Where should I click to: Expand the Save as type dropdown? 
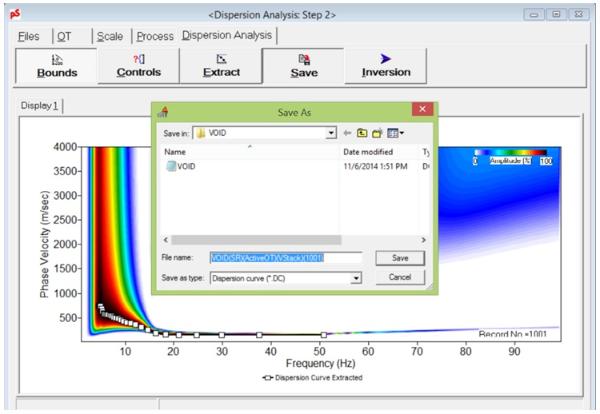point(357,277)
